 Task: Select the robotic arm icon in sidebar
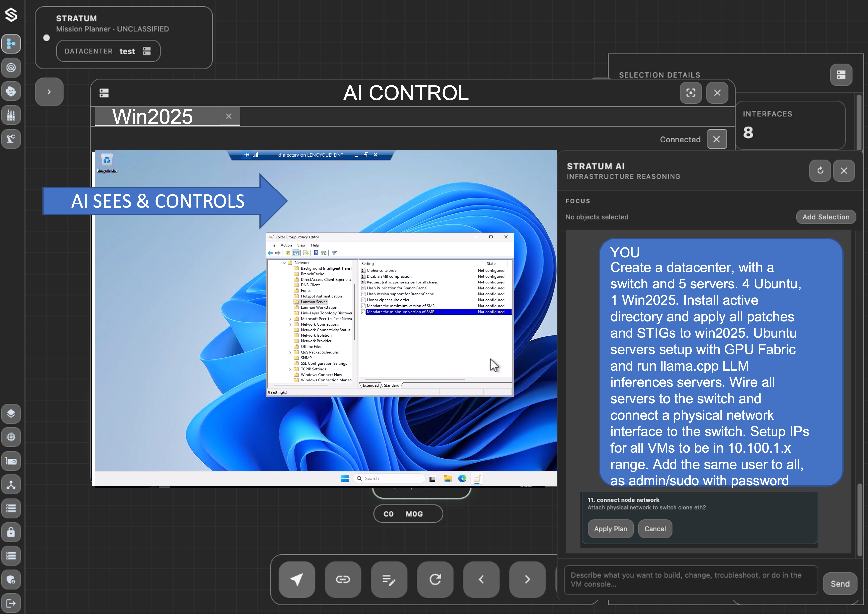11,139
